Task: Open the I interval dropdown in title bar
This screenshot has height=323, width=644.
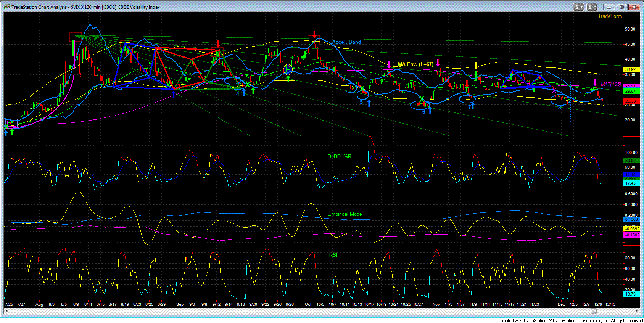Action: pos(592,7)
